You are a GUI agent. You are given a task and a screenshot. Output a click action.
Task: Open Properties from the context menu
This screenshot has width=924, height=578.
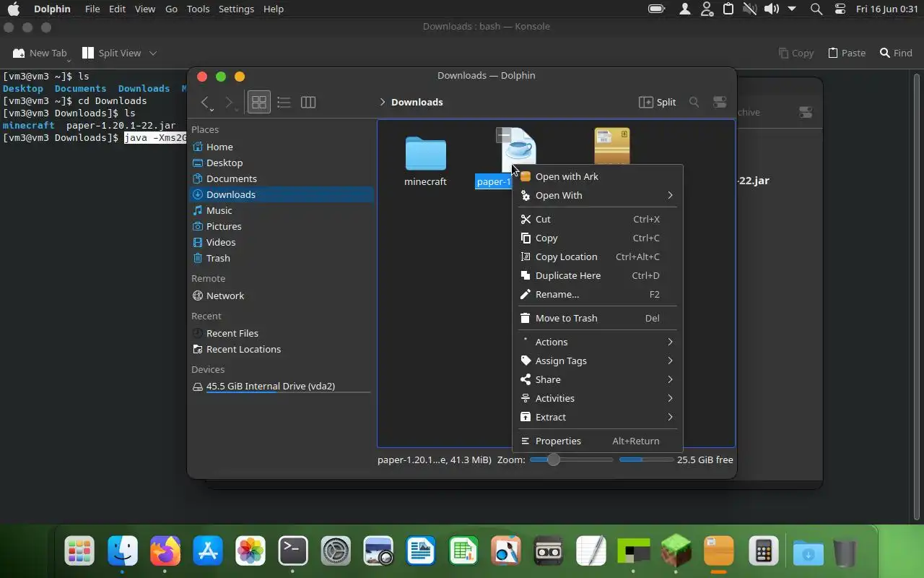598,441
